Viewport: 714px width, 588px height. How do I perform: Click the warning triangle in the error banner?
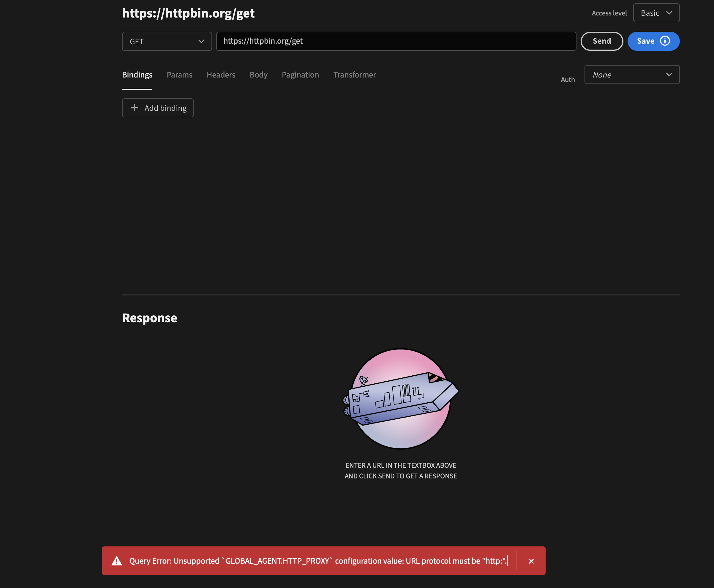coord(116,561)
